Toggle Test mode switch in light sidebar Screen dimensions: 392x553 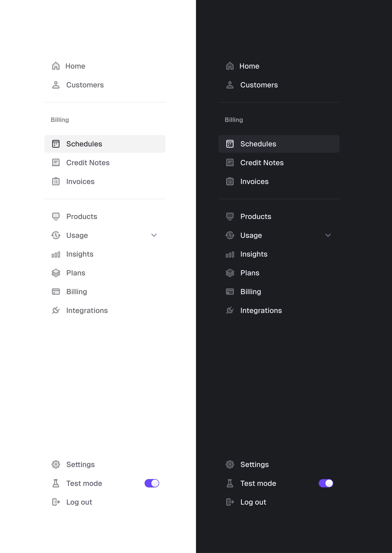point(152,483)
